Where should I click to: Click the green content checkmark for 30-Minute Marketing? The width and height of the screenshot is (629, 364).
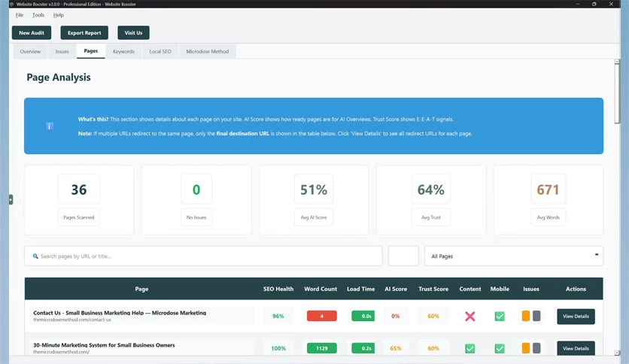(469, 348)
